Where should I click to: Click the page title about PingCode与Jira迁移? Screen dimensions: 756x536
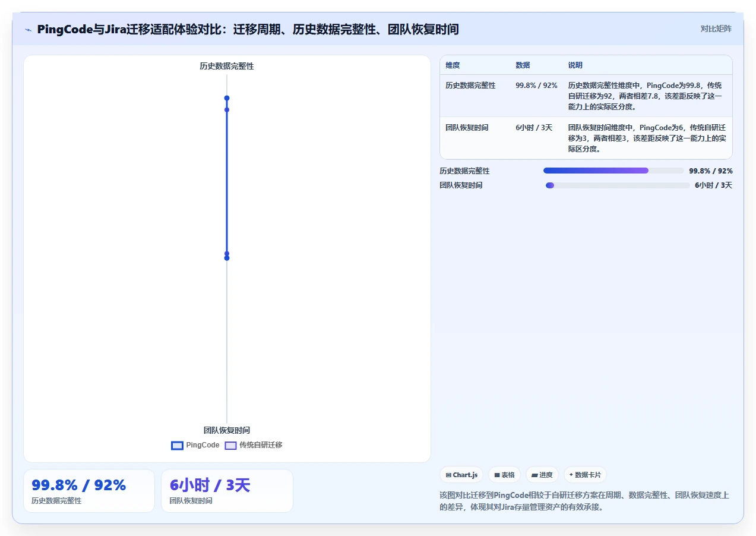point(248,29)
